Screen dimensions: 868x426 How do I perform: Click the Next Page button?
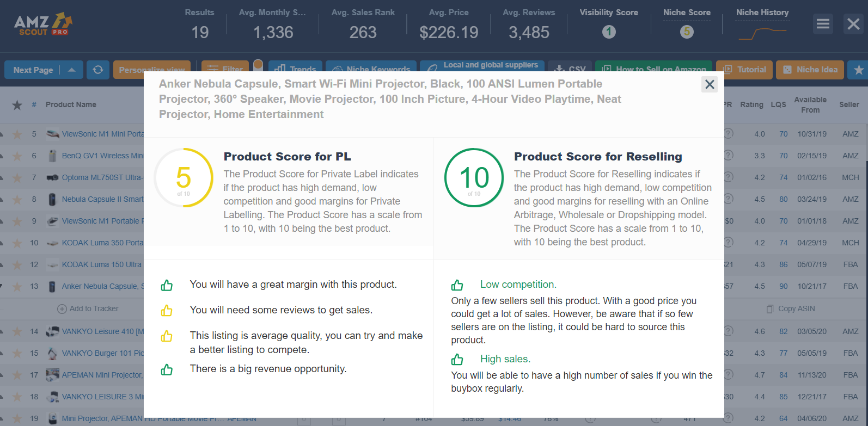tap(33, 70)
